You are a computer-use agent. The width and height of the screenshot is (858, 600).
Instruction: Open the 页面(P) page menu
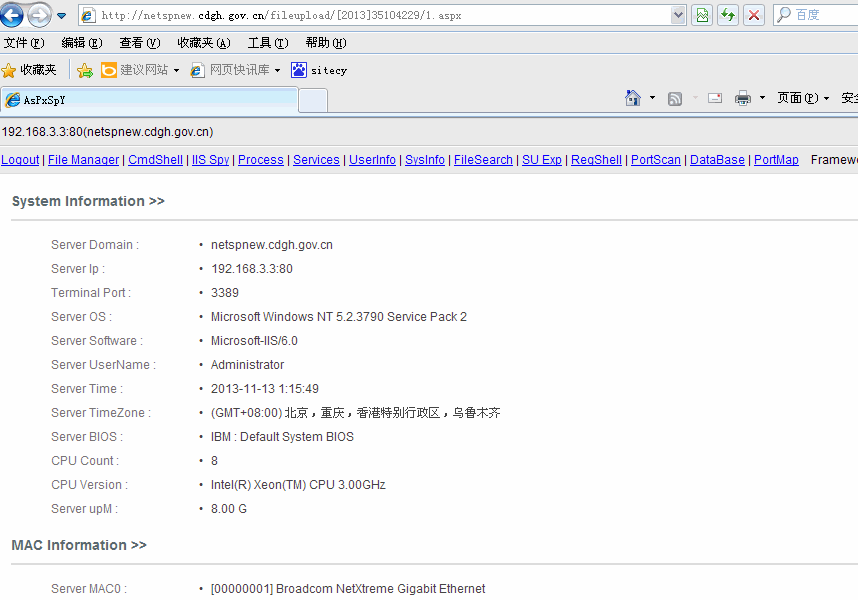pyautogui.click(x=803, y=98)
